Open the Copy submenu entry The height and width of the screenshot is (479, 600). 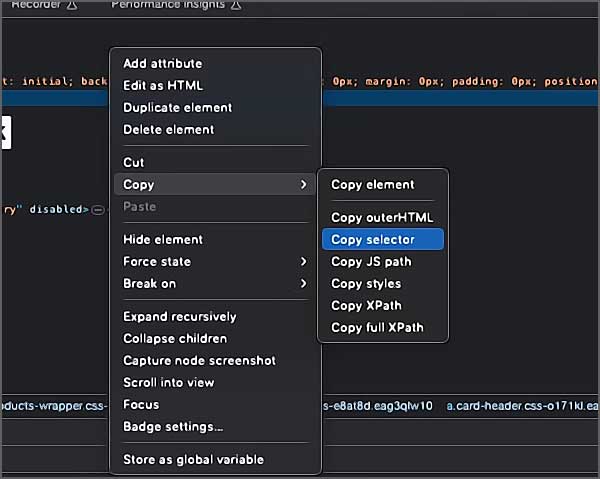[215, 184]
